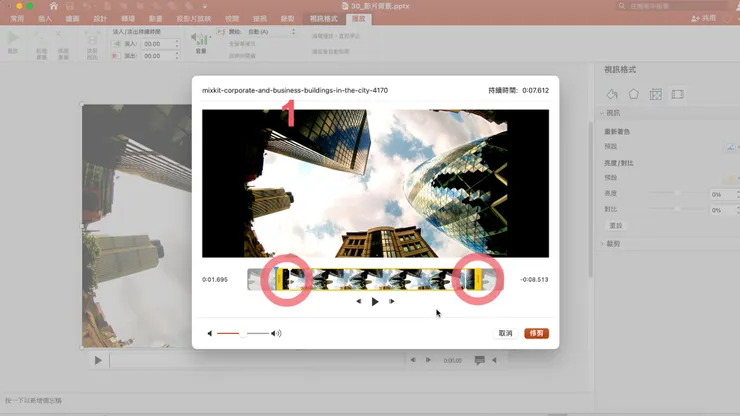The height and width of the screenshot is (416, 740).
Task: Open the 投影片放映 ribbon tab
Action: [x=193, y=19]
